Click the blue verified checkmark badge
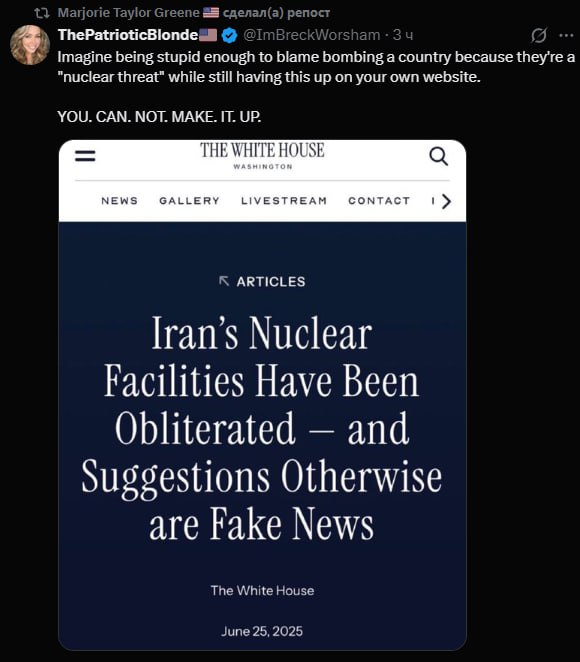 229,35
